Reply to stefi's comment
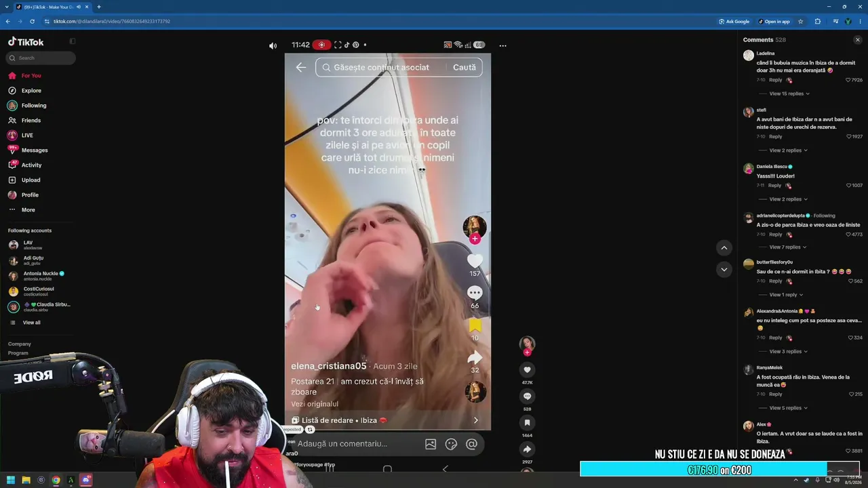The height and width of the screenshot is (488, 868). pyautogui.click(x=775, y=137)
